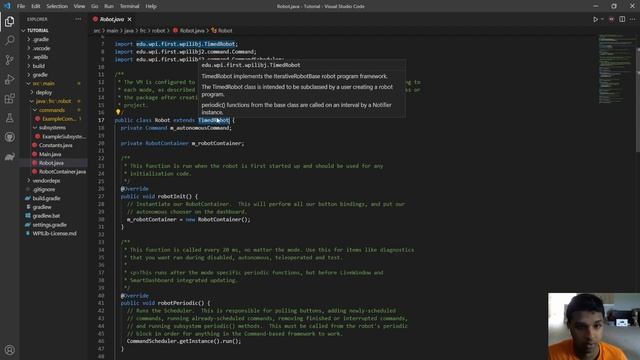Image resolution: width=640 pixels, height=360 pixels.
Task: Open the Gradle elephant icon view
Action: click(9, 156)
